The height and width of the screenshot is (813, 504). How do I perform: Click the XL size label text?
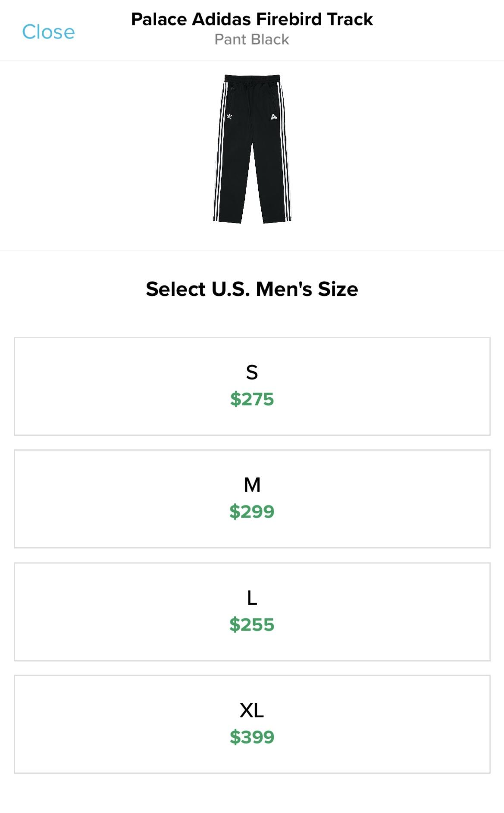click(x=252, y=710)
